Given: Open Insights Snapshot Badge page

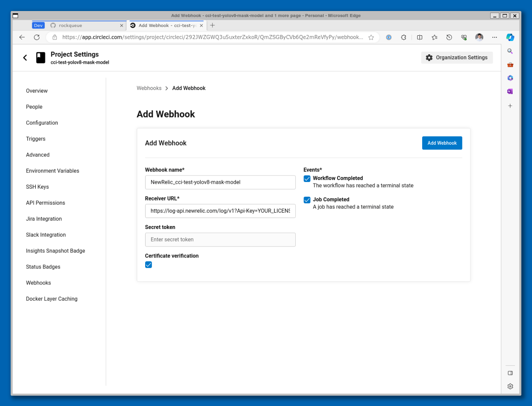Looking at the screenshot, I should pyautogui.click(x=55, y=251).
